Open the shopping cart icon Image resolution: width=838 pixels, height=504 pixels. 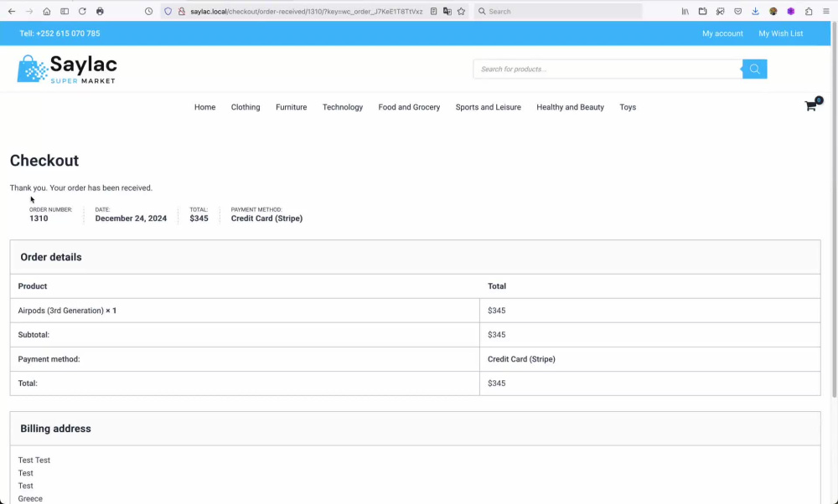[810, 106]
